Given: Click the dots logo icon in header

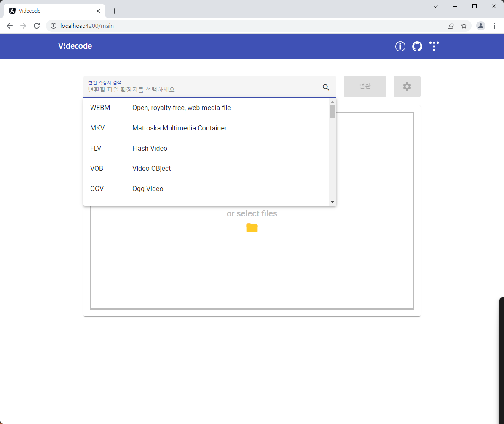Looking at the screenshot, I should pos(434,46).
